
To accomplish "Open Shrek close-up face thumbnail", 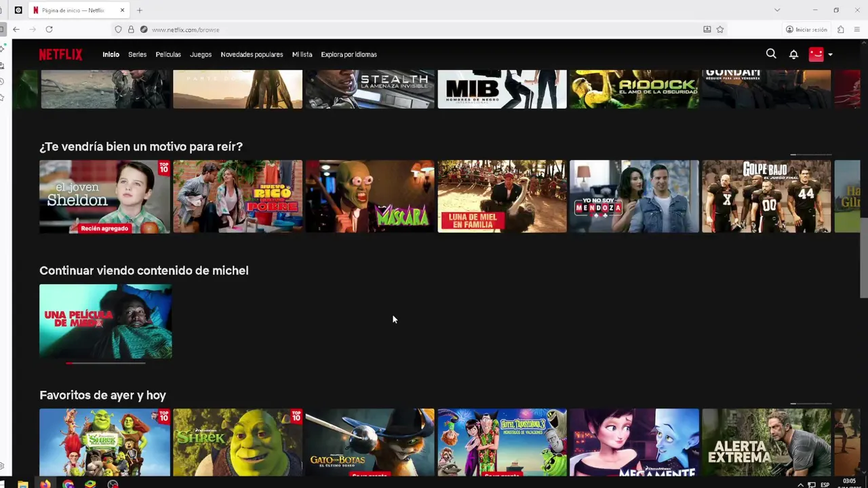I will pyautogui.click(x=237, y=442).
